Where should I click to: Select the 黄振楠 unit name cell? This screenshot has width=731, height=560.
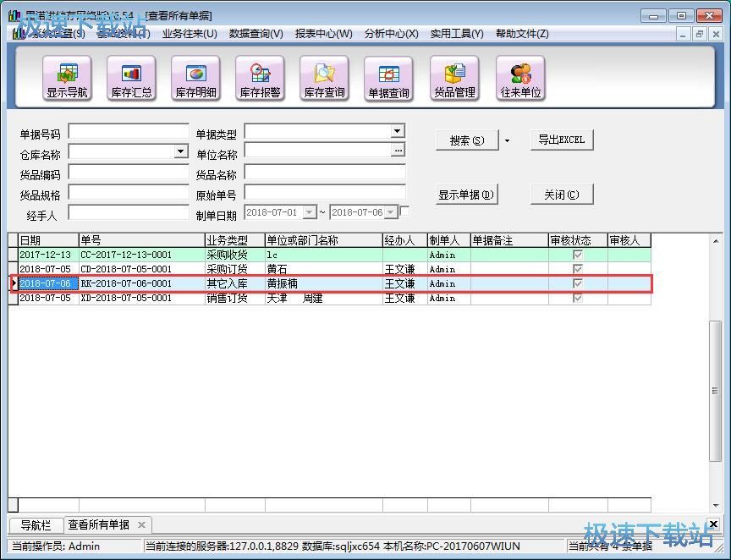323,283
